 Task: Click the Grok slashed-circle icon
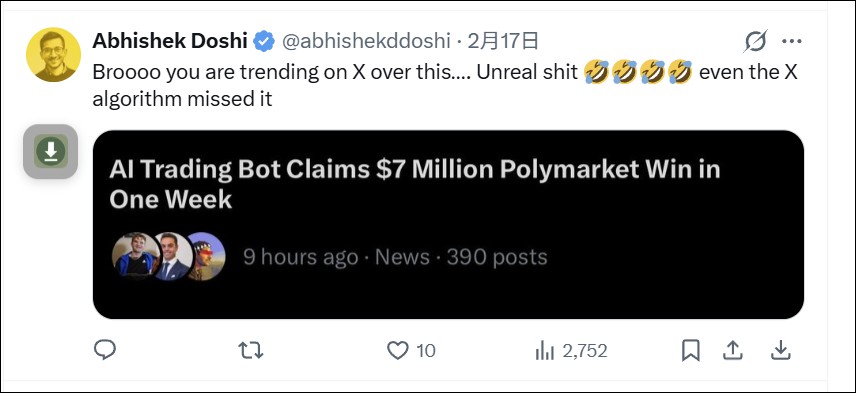point(756,41)
